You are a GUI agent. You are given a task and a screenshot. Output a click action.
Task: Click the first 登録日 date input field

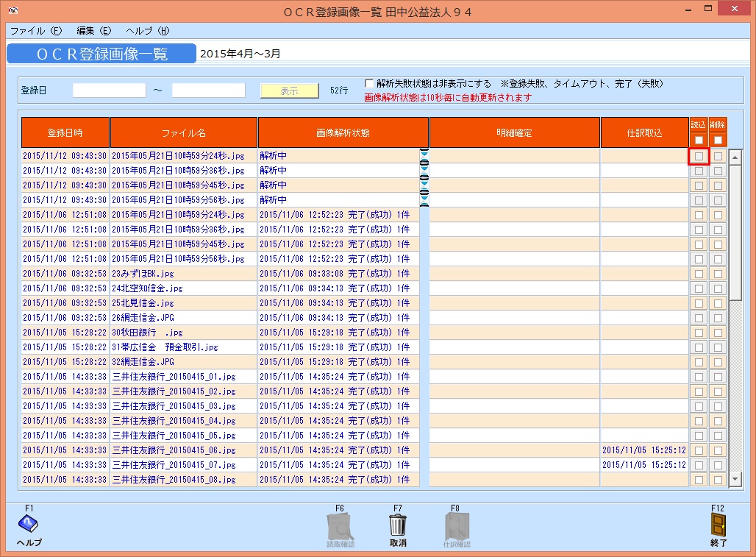point(109,89)
